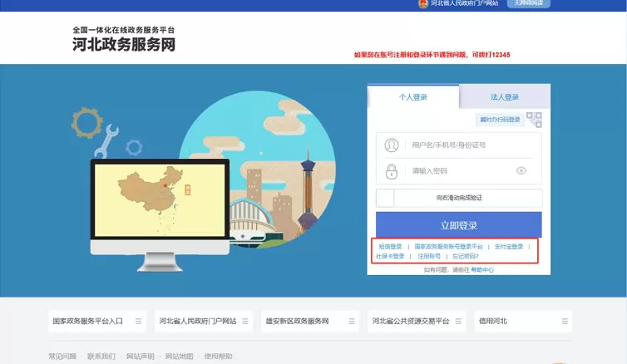Open 常见问题 footer link
This screenshot has height=364, width=627.
(x=62, y=356)
